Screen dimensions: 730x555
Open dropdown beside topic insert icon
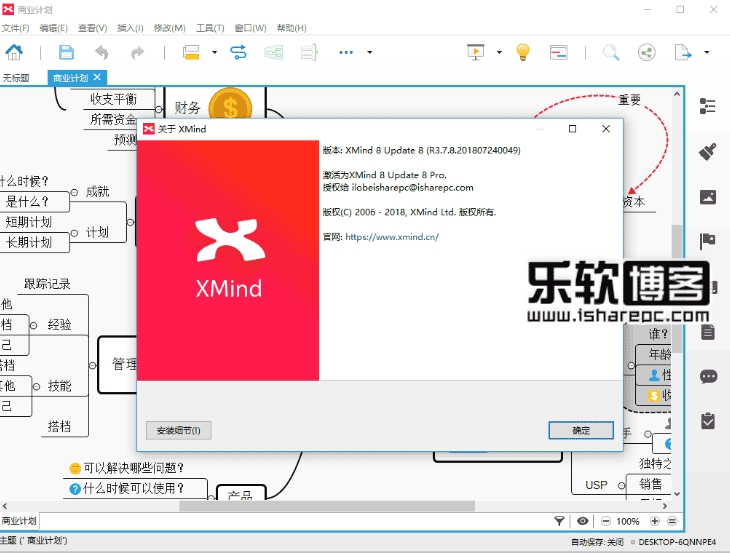click(214, 52)
